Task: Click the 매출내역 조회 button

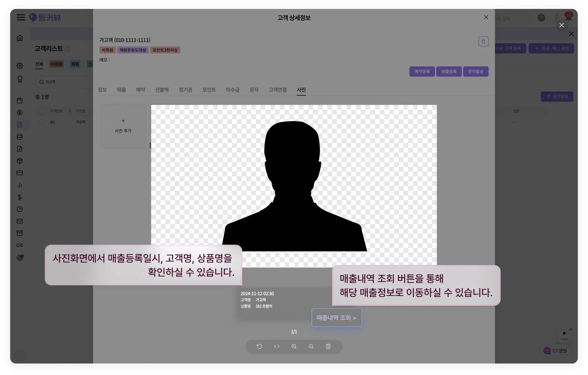Action: click(336, 318)
